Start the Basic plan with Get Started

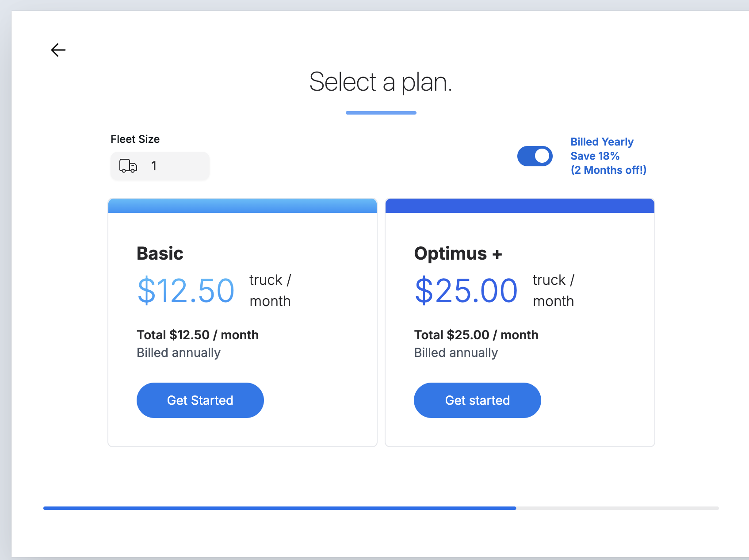click(x=200, y=400)
